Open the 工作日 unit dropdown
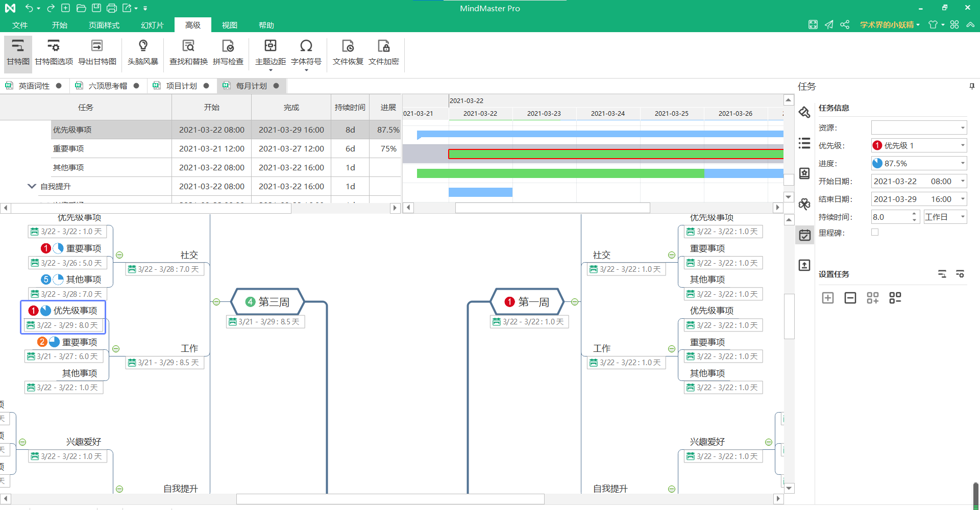Image resolution: width=980 pixels, height=510 pixels. coord(945,217)
